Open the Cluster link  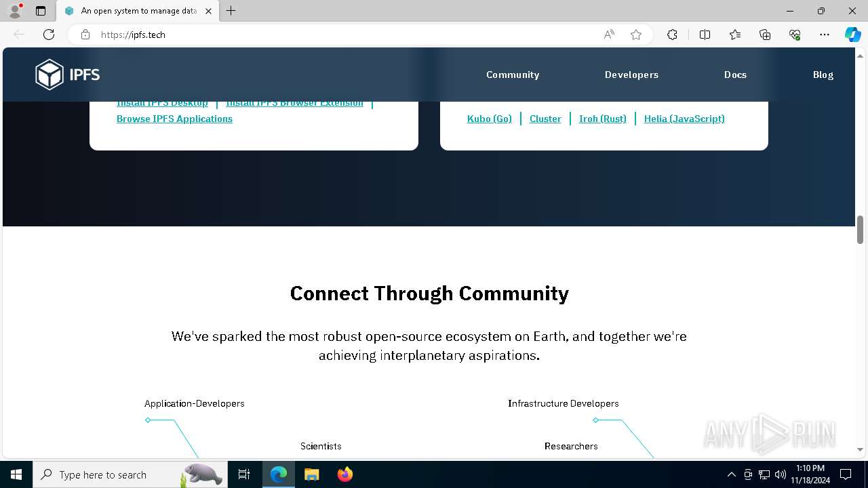(x=545, y=119)
